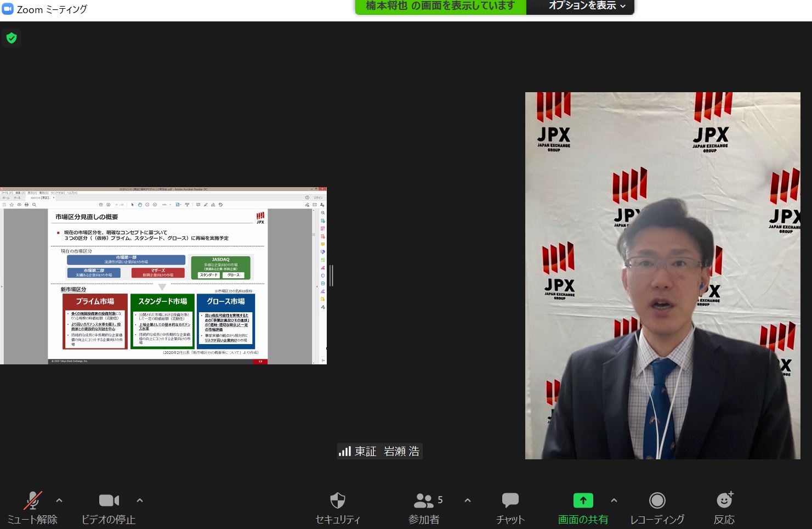Click the slide title 市場区分見直しの概要
Screen dimensions: 812x529
click(x=87, y=217)
